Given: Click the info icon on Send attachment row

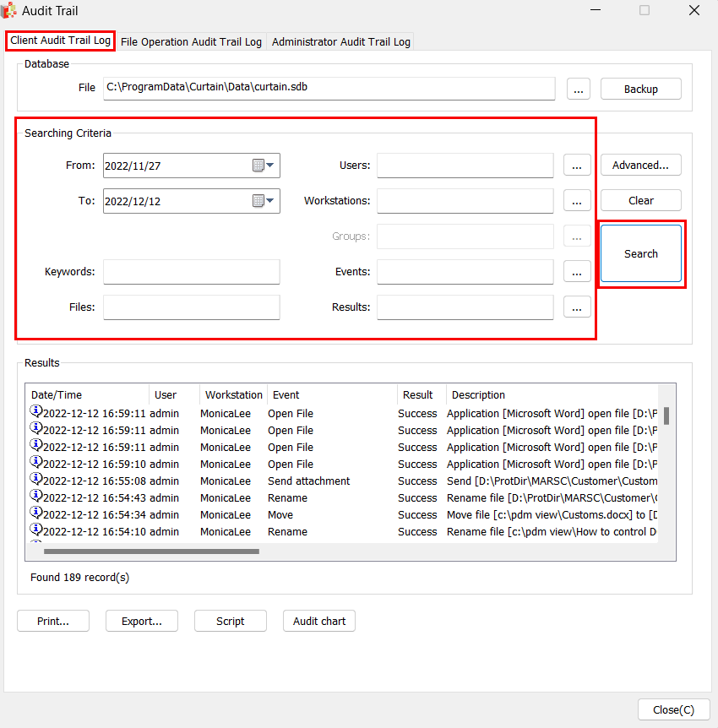Looking at the screenshot, I should coord(35,480).
